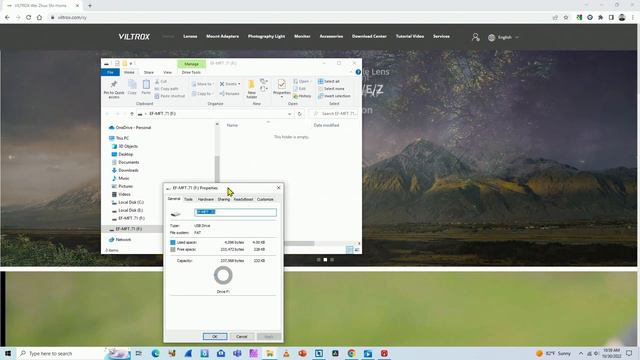This screenshot has height=360, width=640.
Task: Click Paste shortcut in the Clipboard group
Action: pos(170,96)
